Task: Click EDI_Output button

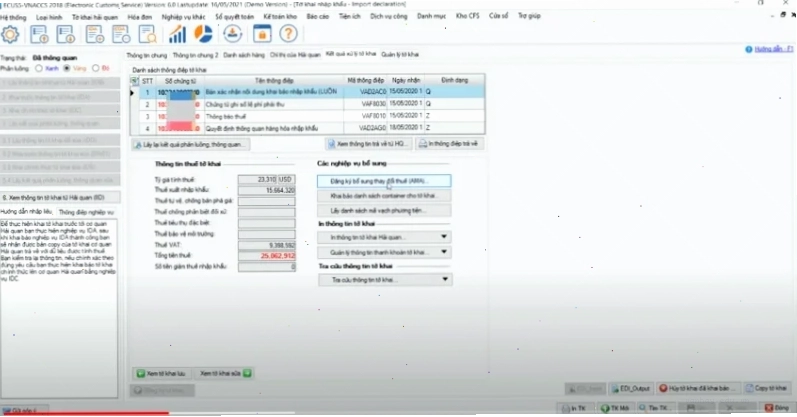Action: click(631, 389)
